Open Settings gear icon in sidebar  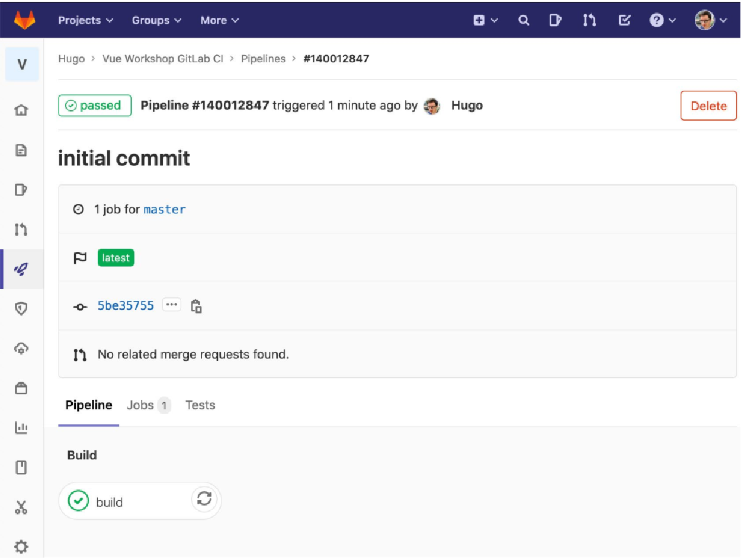[x=21, y=546]
